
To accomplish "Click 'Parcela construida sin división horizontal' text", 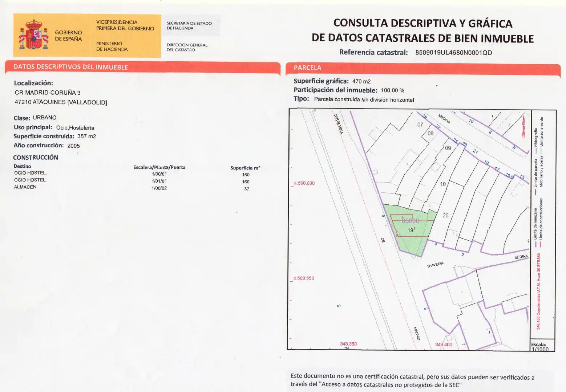I will [x=364, y=99].
